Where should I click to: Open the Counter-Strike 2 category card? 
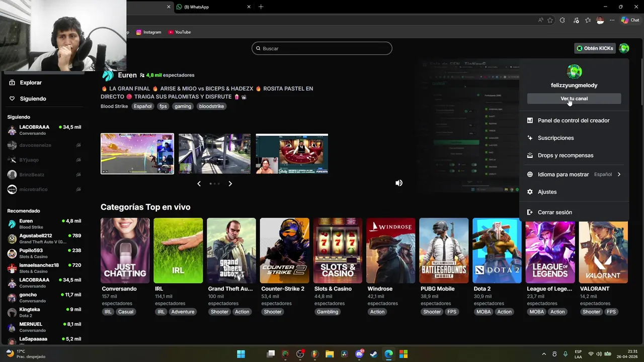(284, 250)
